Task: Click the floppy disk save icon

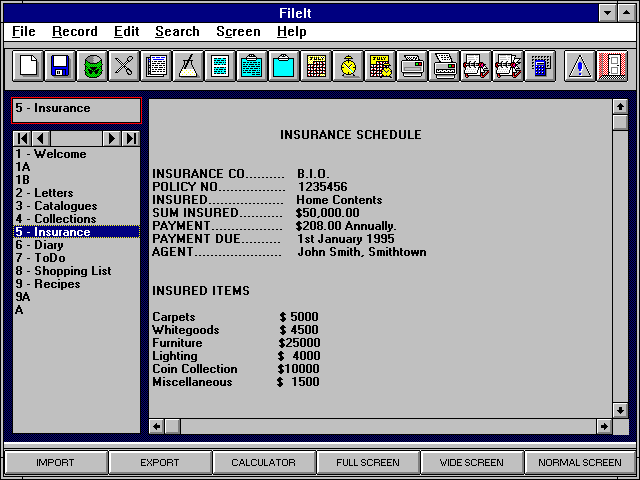Action: click(x=60, y=67)
